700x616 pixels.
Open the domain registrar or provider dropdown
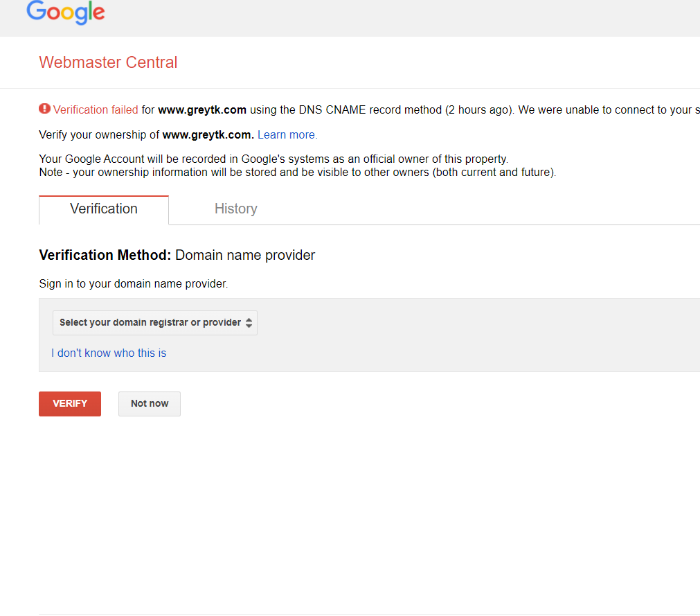click(155, 323)
